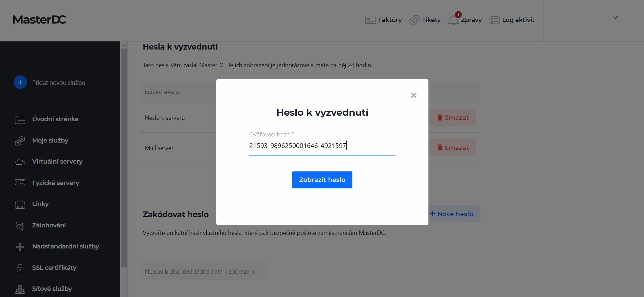Open Tikety tickets icon
This screenshot has height=297, width=644.
pyautogui.click(x=415, y=20)
